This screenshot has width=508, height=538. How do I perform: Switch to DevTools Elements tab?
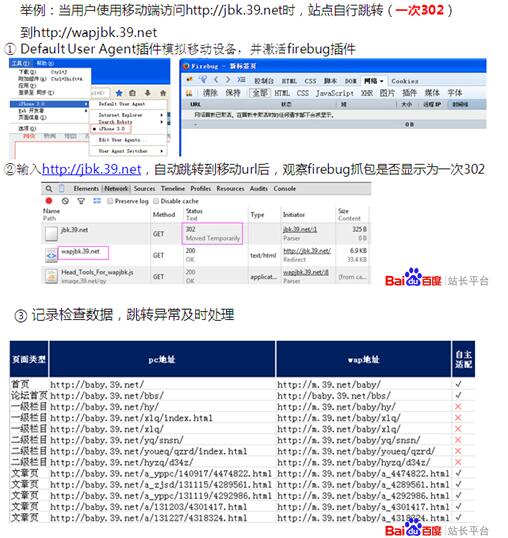click(x=86, y=188)
